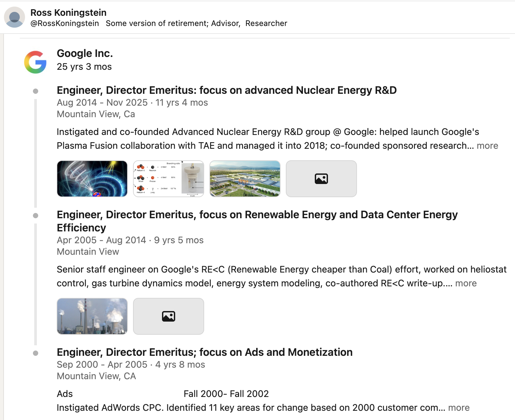Click the 'Aug 2014 - Nov 2025' date range
Screen dimensions: 515x420
tap(102, 103)
